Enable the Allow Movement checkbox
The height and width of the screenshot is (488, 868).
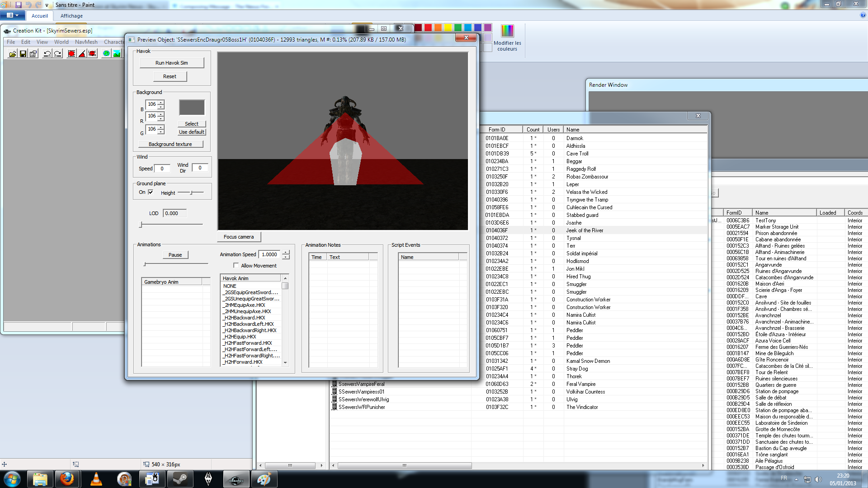[x=236, y=266]
